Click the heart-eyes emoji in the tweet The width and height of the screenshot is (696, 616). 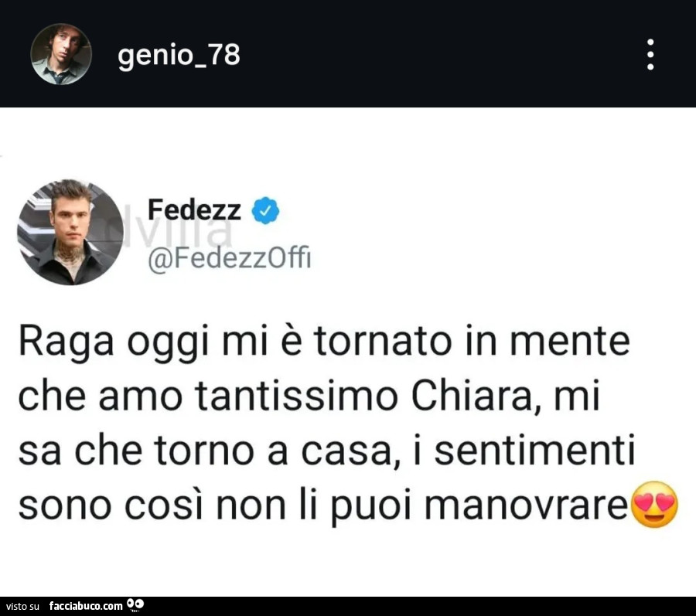pos(654,504)
